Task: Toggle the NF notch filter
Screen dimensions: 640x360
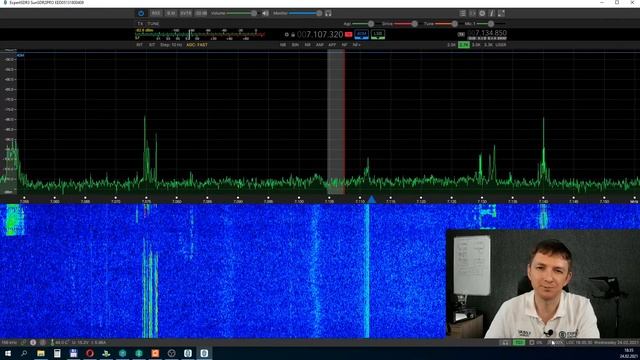Action: [x=344, y=45]
